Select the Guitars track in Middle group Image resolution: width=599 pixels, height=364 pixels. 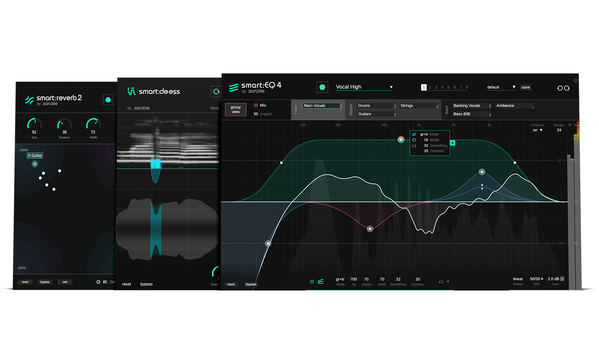coord(375,114)
